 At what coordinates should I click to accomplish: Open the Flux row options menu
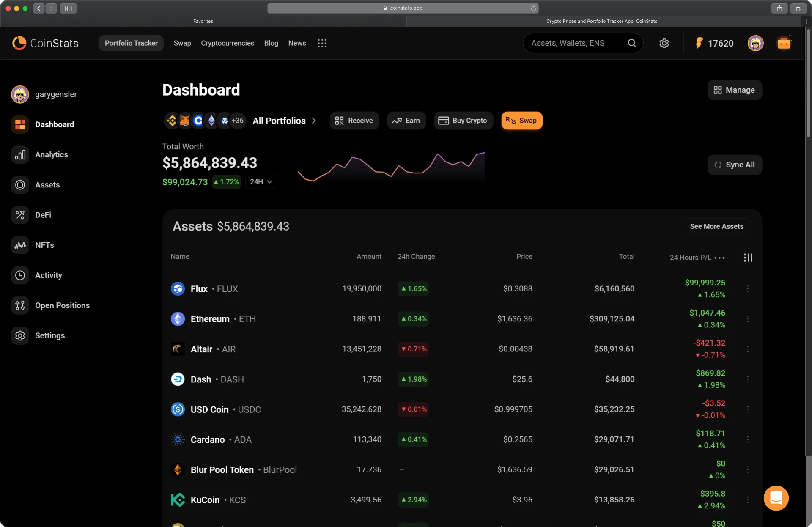pos(748,288)
